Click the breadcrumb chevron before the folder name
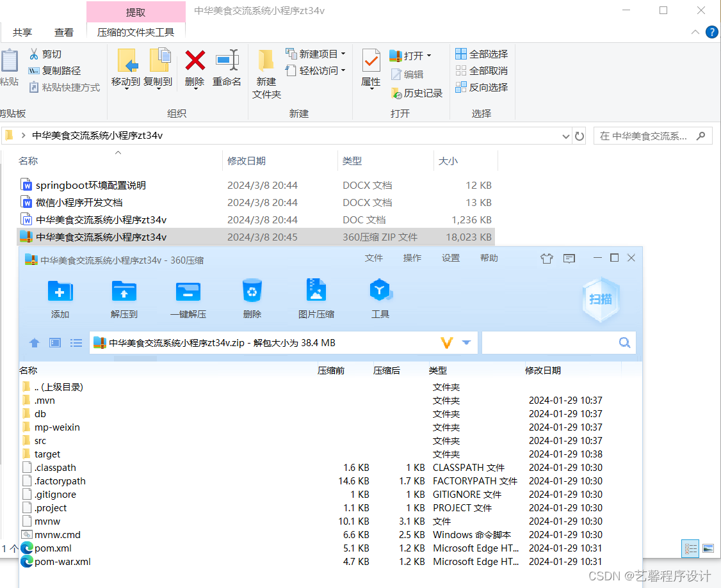Image resolution: width=721 pixels, height=588 pixels. [x=23, y=136]
